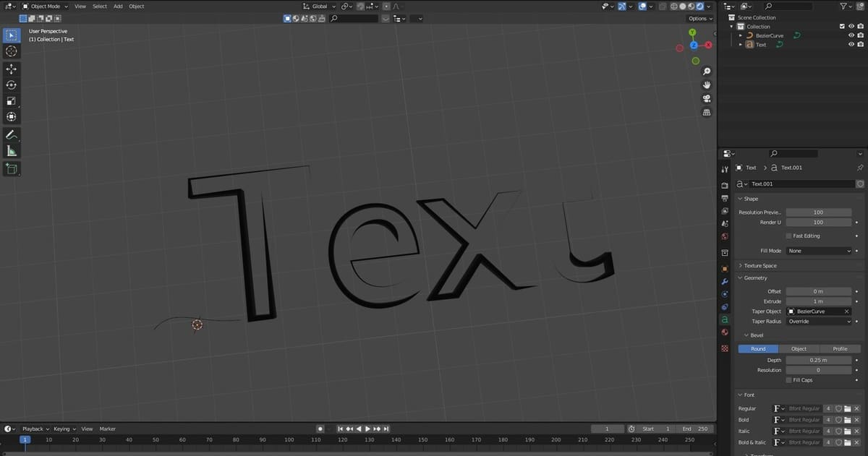This screenshot has height=456, width=868.
Task: Open the Material properties tab
Action: (x=725, y=332)
